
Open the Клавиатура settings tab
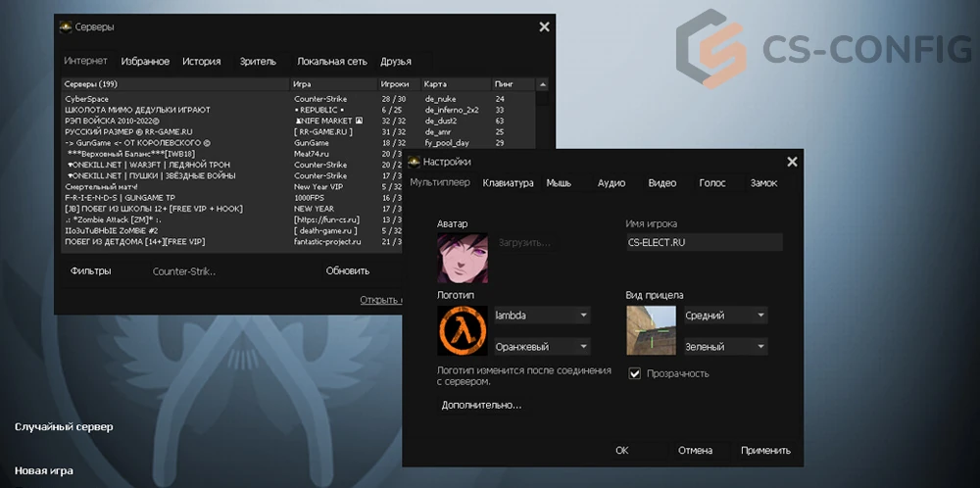(x=508, y=183)
